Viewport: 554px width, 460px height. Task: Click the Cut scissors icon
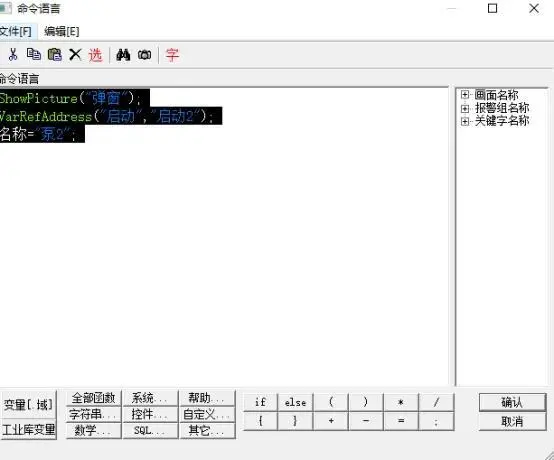pos(13,55)
